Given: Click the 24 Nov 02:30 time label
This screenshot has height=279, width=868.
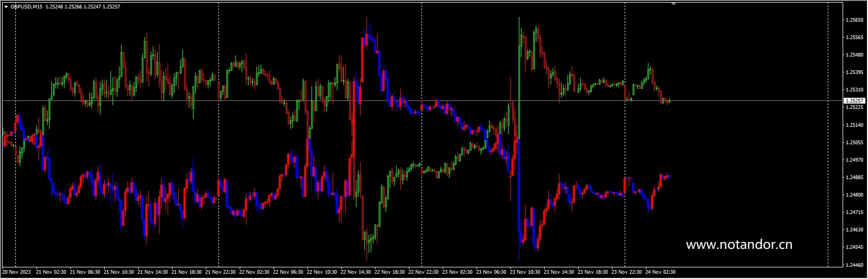Looking at the screenshot, I should pos(661,272).
